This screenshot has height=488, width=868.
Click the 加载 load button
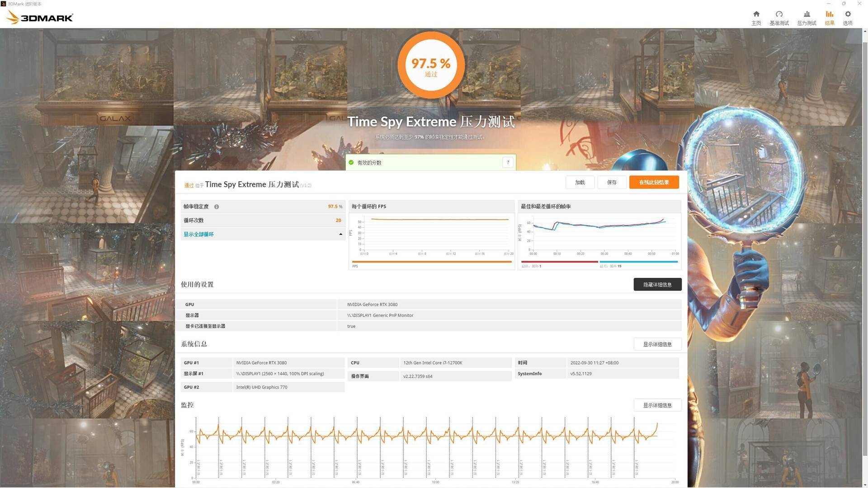coord(580,183)
